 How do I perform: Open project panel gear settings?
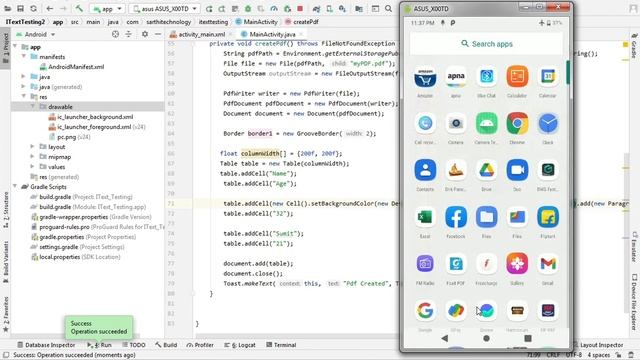pos(145,34)
